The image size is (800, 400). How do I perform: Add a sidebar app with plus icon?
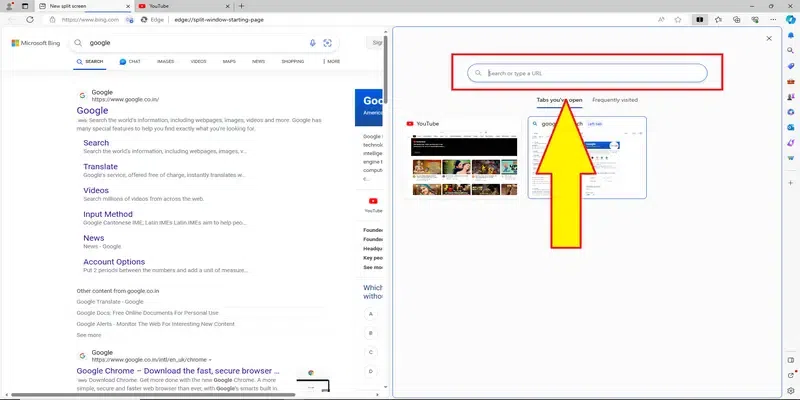click(791, 183)
